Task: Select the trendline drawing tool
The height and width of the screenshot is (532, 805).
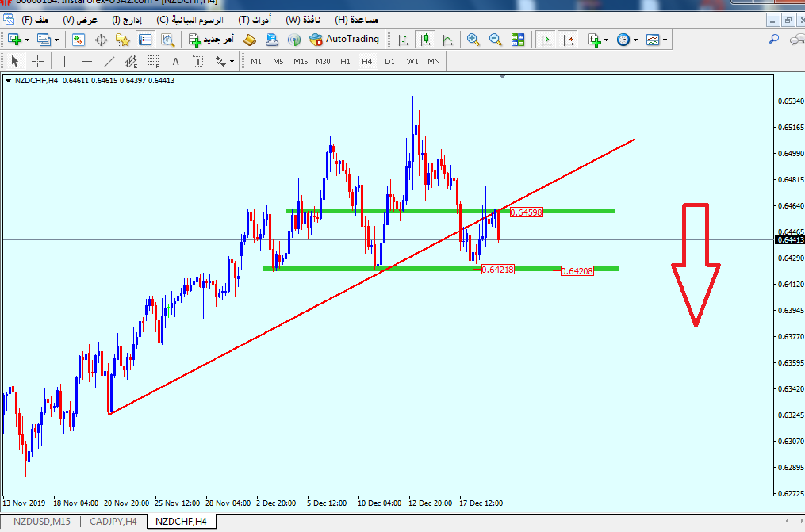Action: click(109, 61)
